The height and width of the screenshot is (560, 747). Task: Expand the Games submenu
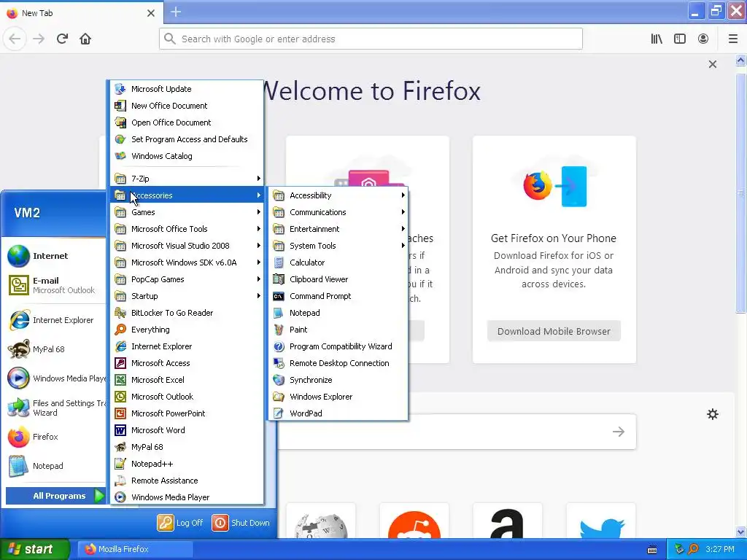tap(187, 212)
